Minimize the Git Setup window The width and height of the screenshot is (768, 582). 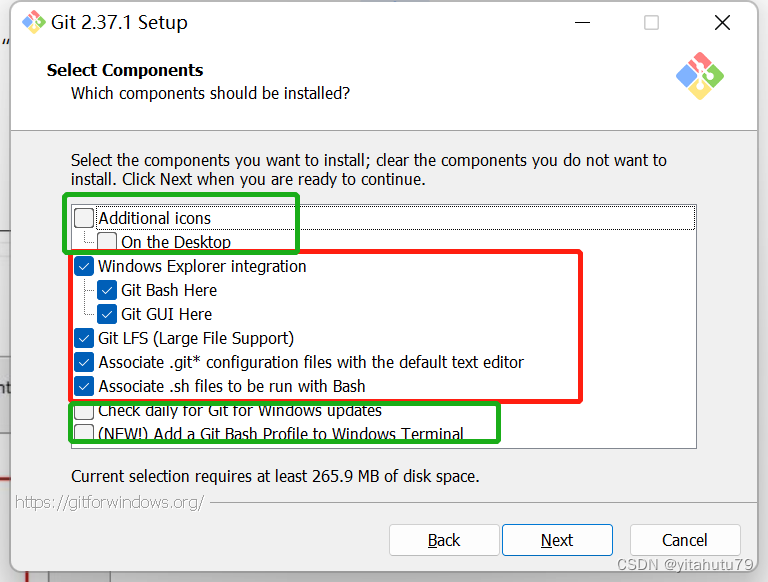pyautogui.click(x=580, y=22)
